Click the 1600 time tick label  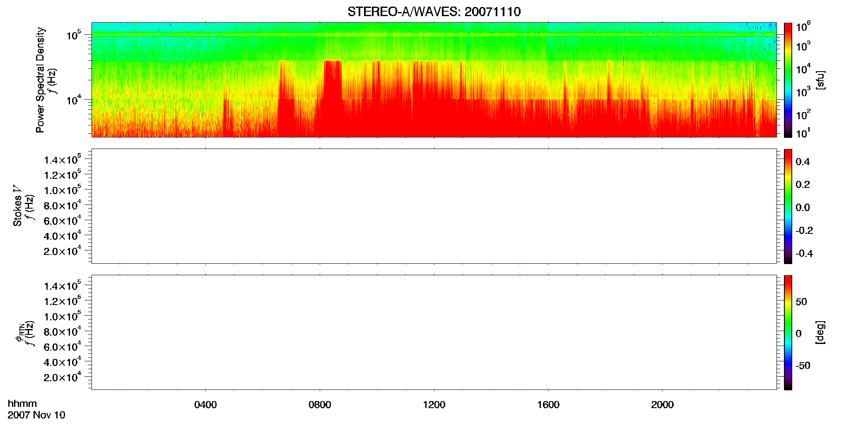pos(548,405)
